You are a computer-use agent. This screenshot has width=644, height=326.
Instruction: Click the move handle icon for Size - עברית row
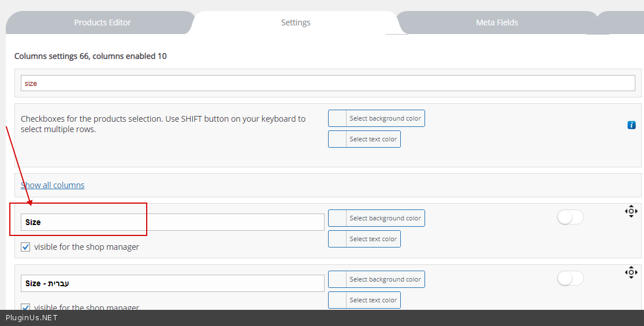(x=631, y=272)
